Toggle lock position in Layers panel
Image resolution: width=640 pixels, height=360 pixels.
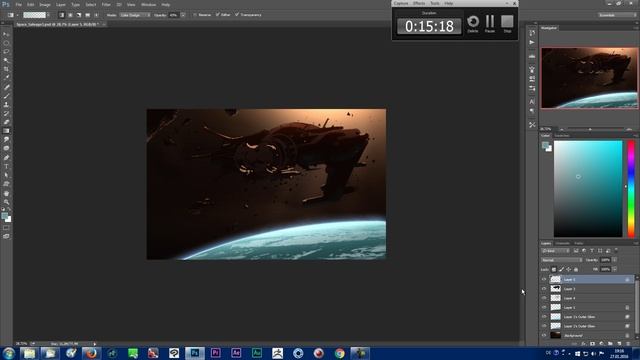[x=569, y=269]
